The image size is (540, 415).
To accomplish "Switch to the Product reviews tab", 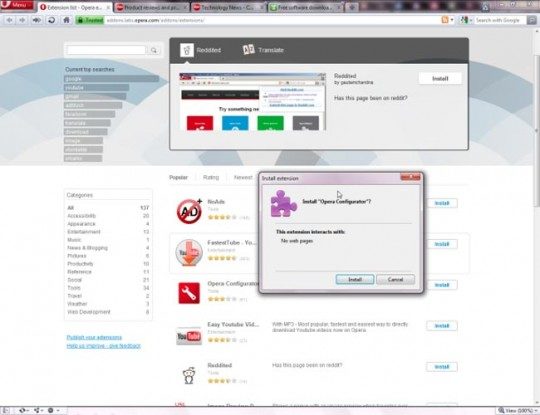I will pyautogui.click(x=152, y=7).
